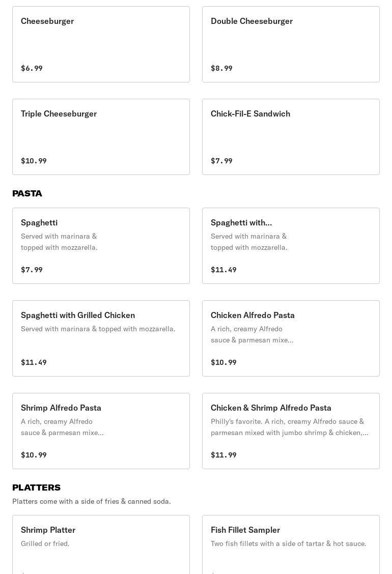Click the $11.99 price label

tap(223, 455)
